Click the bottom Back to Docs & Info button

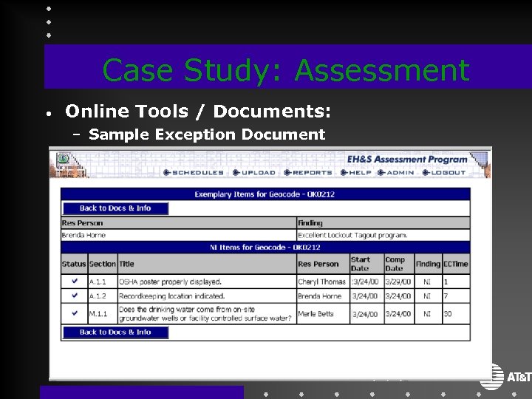pos(115,332)
